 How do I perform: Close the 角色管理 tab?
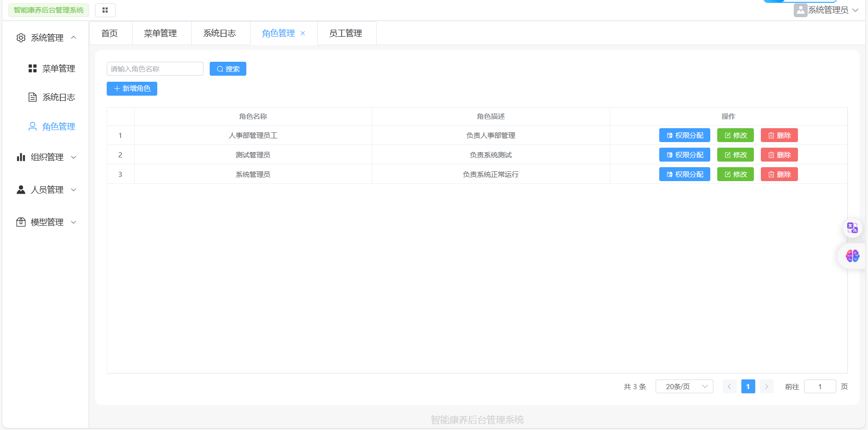[302, 33]
